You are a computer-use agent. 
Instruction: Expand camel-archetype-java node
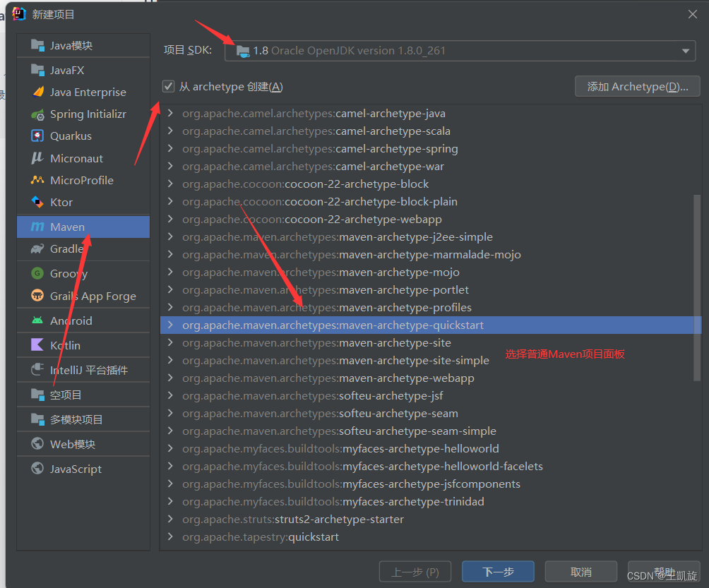tap(170, 113)
